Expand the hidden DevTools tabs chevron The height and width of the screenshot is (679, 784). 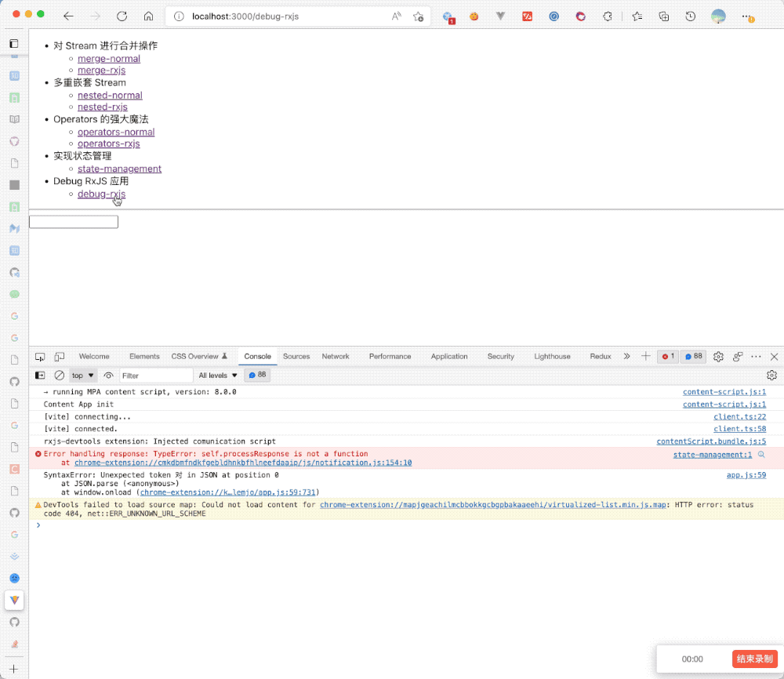pos(626,356)
